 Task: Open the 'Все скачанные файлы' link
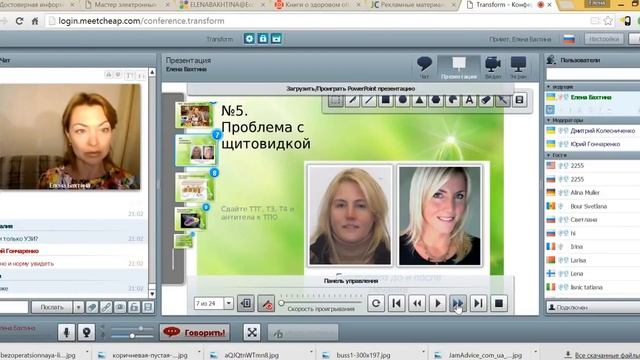pyautogui.click(x=607, y=355)
